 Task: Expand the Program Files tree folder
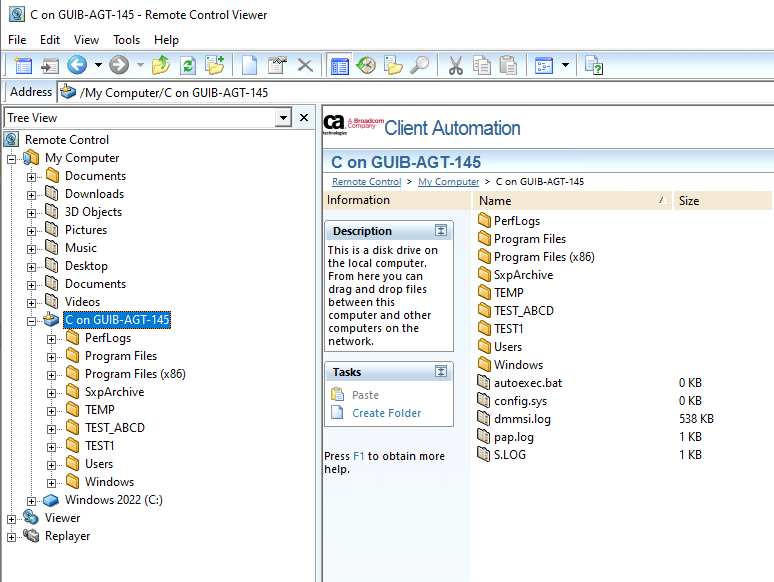coord(52,357)
